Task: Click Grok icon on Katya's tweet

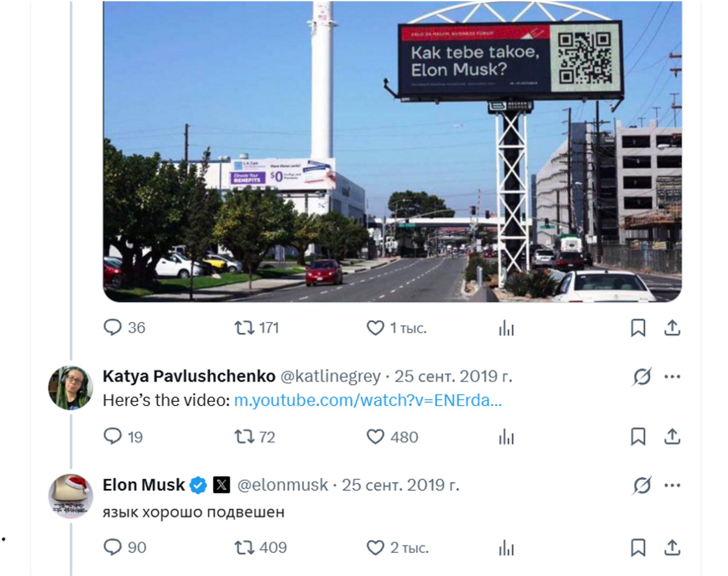Action: point(642,376)
